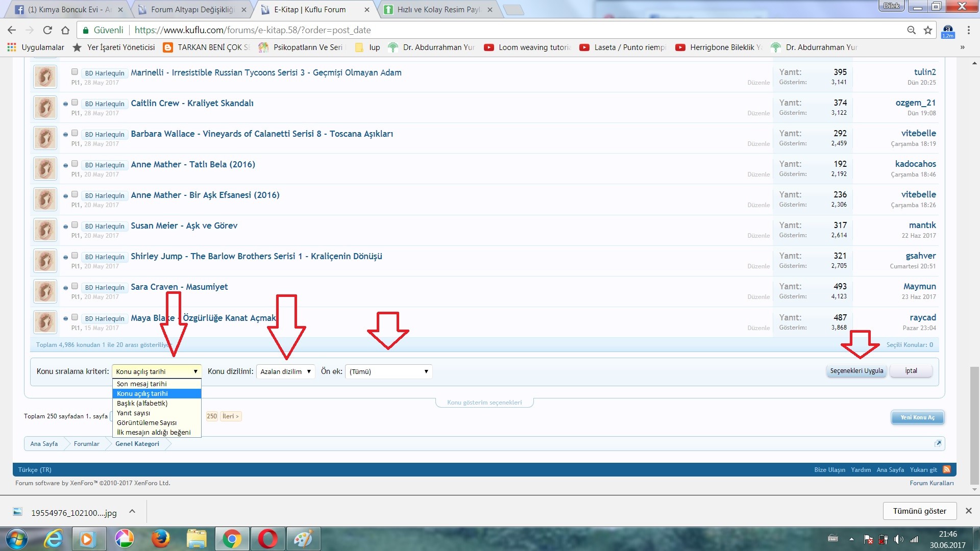Open Opera browser from taskbar
The image size is (980, 551).
[x=267, y=539]
